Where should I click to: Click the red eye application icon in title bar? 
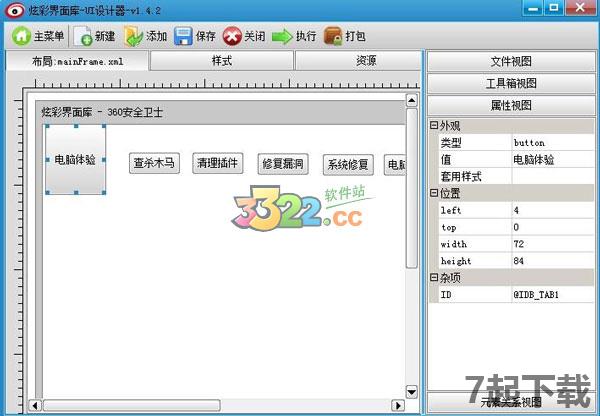(x=12, y=9)
